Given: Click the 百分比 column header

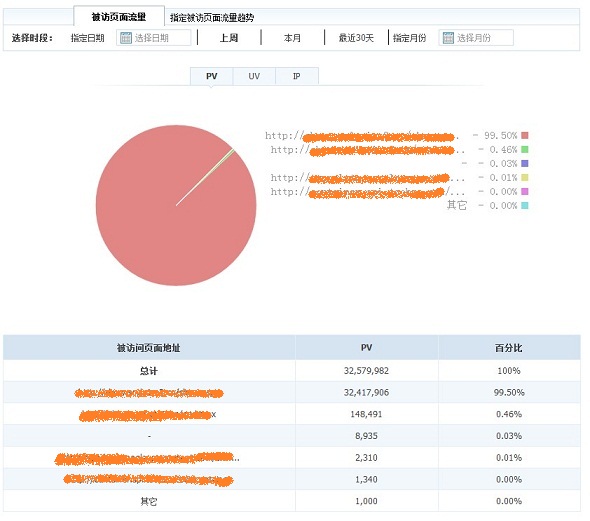Looking at the screenshot, I should pos(509,348).
